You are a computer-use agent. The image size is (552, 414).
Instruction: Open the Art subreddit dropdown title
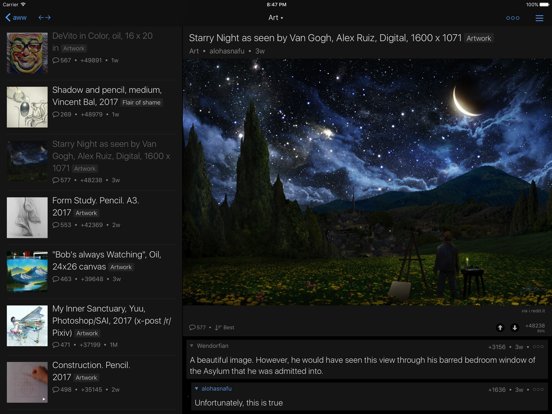[276, 18]
